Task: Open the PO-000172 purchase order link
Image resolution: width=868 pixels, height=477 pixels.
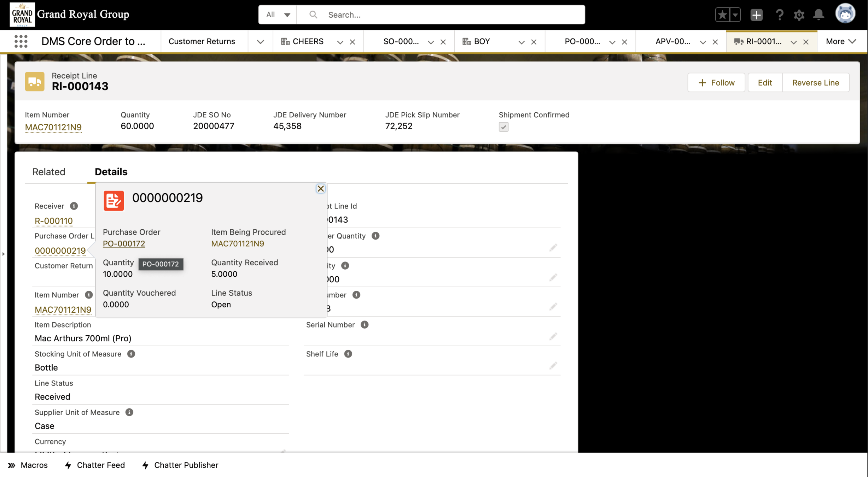Action: pyautogui.click(x=124, y=243)
